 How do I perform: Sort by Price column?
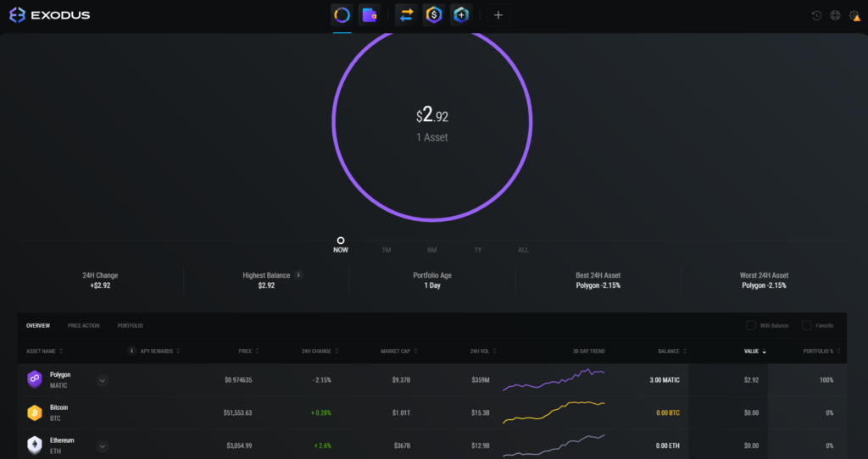point(248,351)
